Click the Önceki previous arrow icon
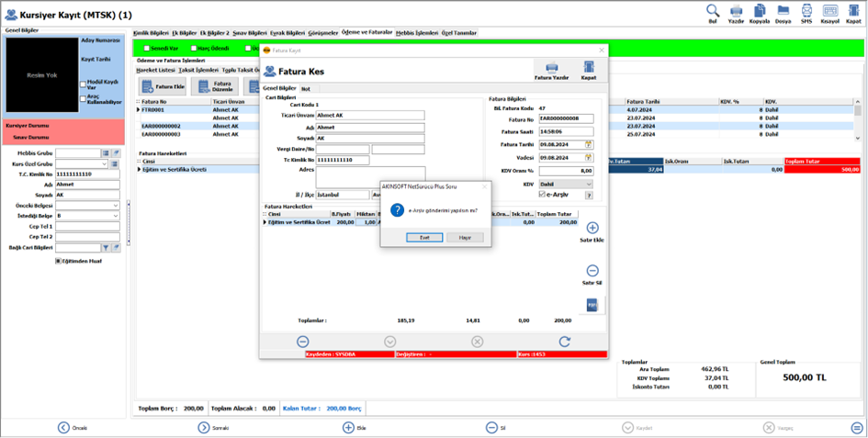The height and width of the screenshot is (438, 868). [64, 428]
